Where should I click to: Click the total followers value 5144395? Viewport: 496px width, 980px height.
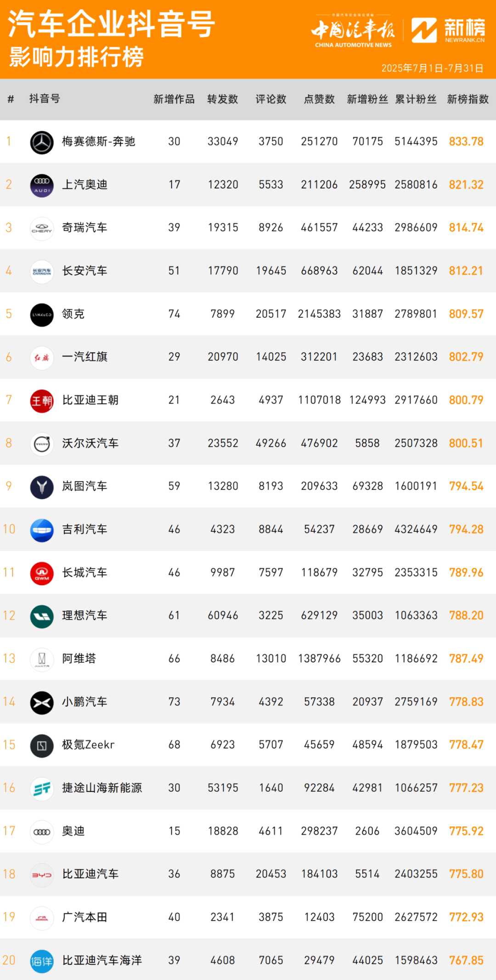point(416,142)
